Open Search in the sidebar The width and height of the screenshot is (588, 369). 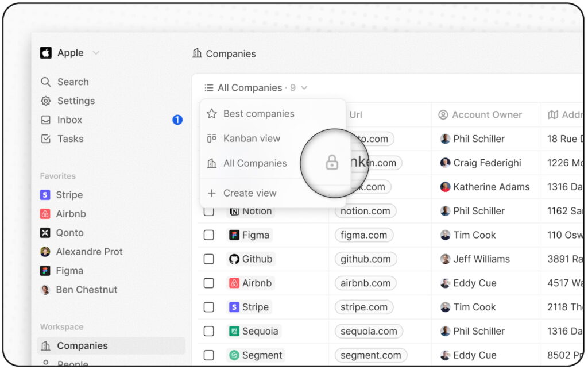[65, 82]
